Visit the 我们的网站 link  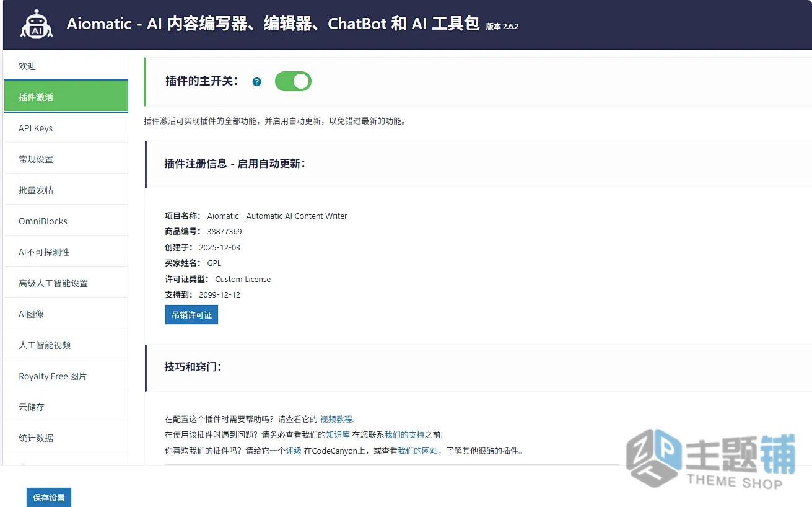point(417,451)
